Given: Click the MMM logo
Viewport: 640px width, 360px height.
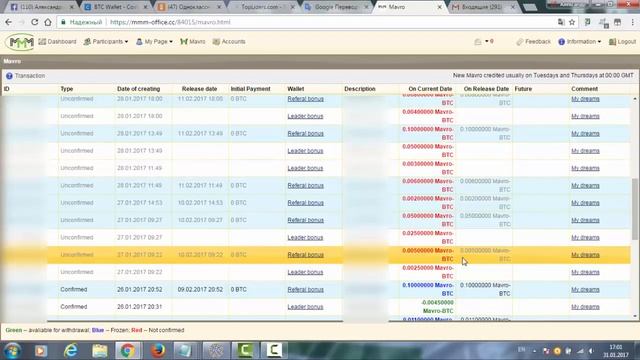Looking at the screenshot, I should pos(20,42).
